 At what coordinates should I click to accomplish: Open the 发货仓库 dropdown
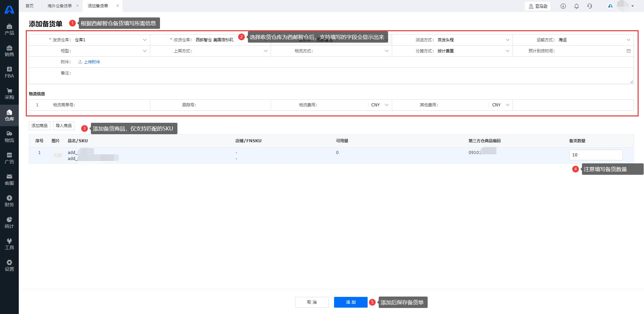(x=110, y=40)
